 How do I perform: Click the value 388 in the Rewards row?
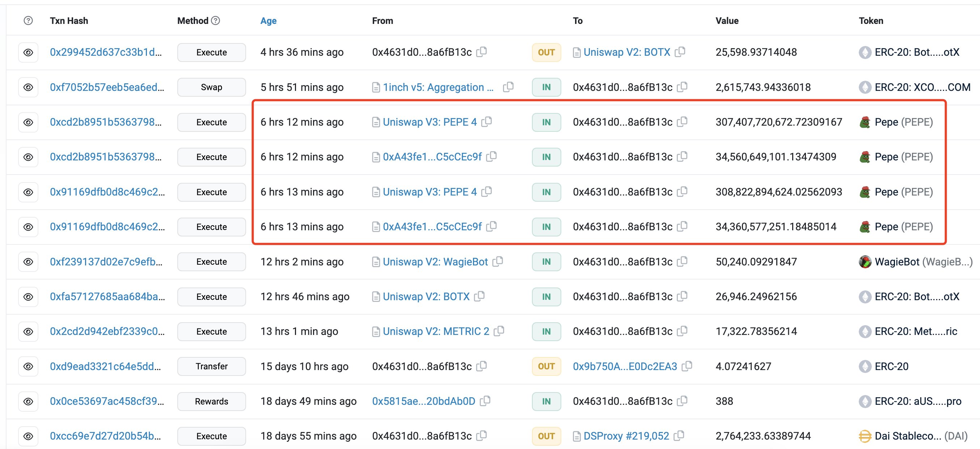click(x=725, y=401)
